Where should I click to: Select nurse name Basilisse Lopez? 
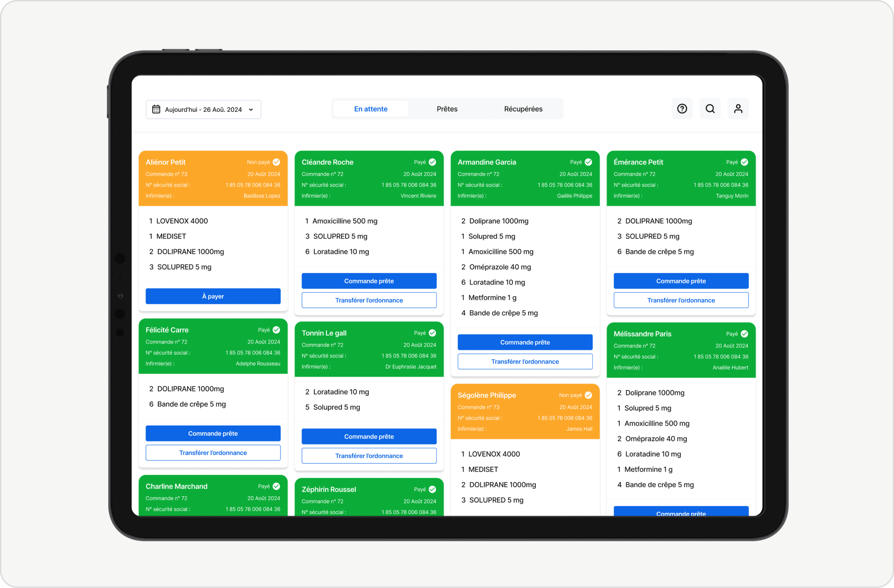point(262,196)
